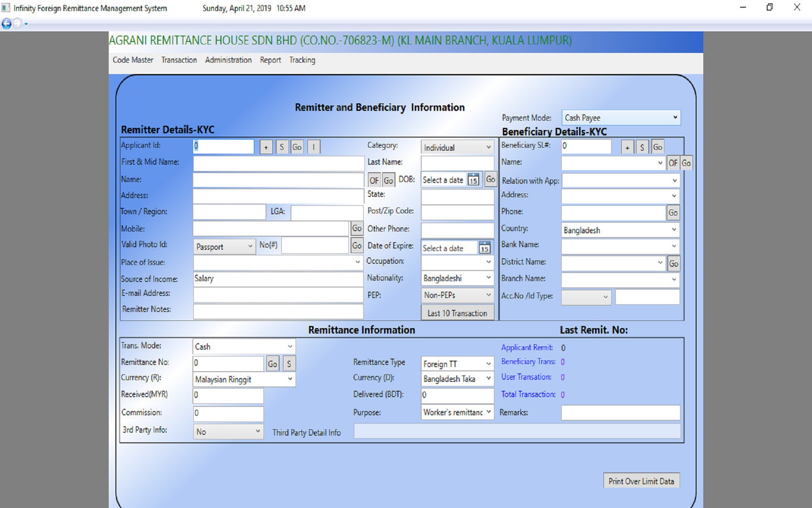Click Go button beside Beneficiary SL#
Image resolution: width=812 pixels, height=508 pixels.
tap(658, 147)
